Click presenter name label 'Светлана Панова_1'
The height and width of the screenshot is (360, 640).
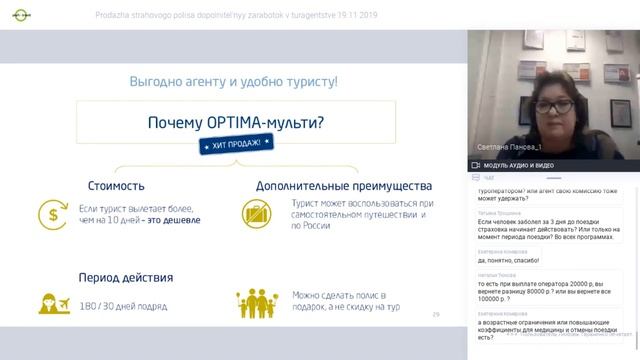click(509, 147)
